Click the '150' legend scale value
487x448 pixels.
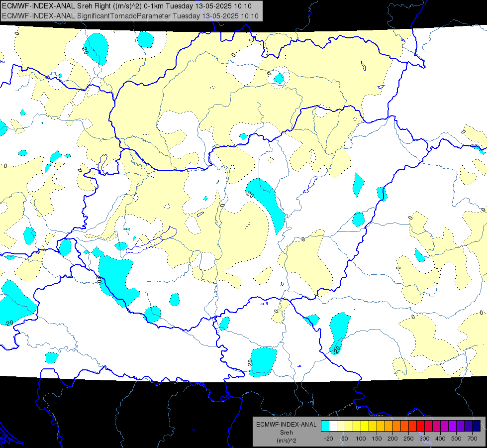377,439
